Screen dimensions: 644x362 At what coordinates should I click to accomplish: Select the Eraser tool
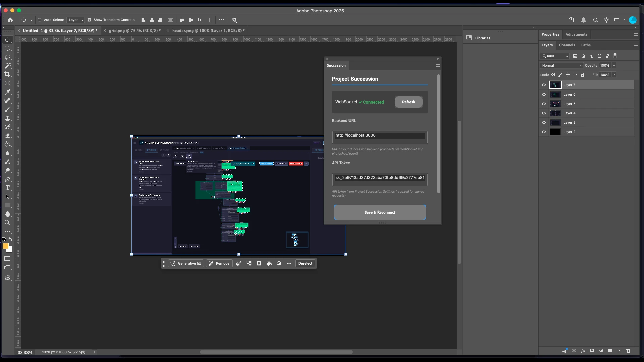tap(7, 135)
